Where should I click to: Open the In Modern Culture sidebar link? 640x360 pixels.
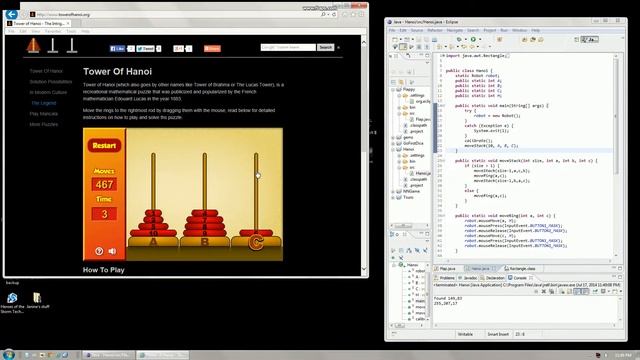[48, 92]
